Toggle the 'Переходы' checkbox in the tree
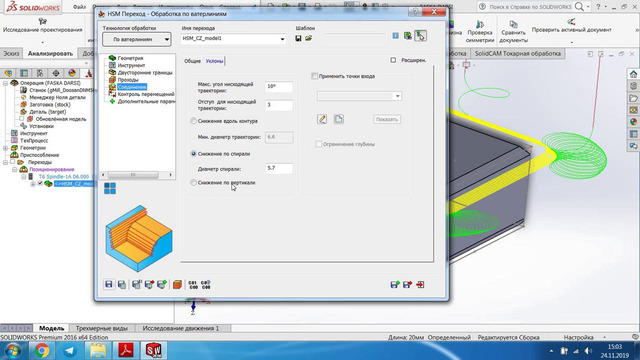This screenshot has height=360, width=640. [x=13, y=162]
